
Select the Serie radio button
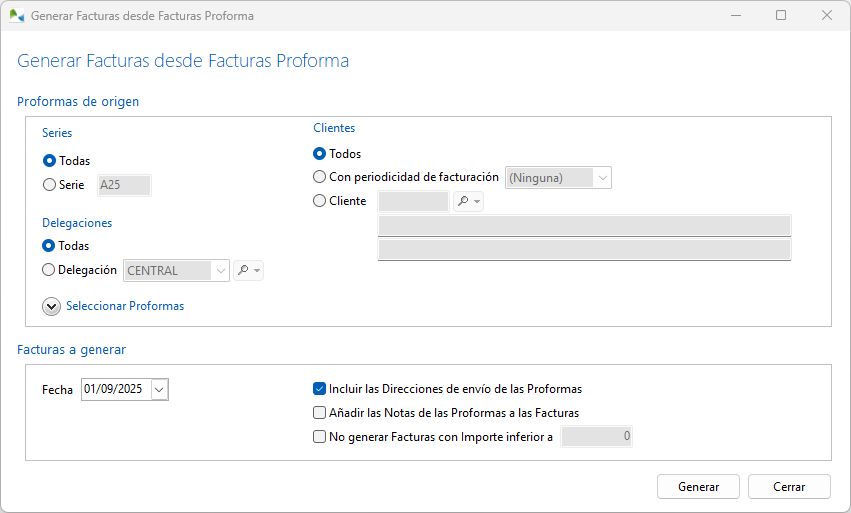(x=50, y=185)
